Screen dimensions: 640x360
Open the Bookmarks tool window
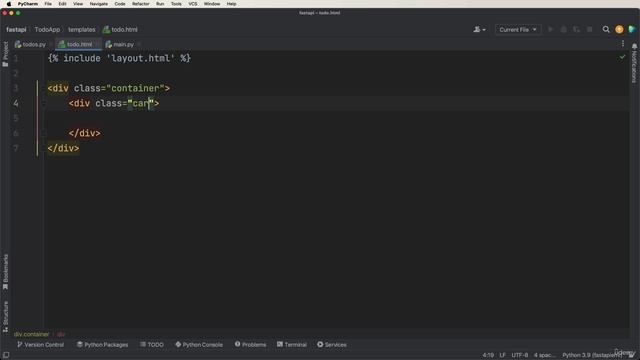click(5, 272)
